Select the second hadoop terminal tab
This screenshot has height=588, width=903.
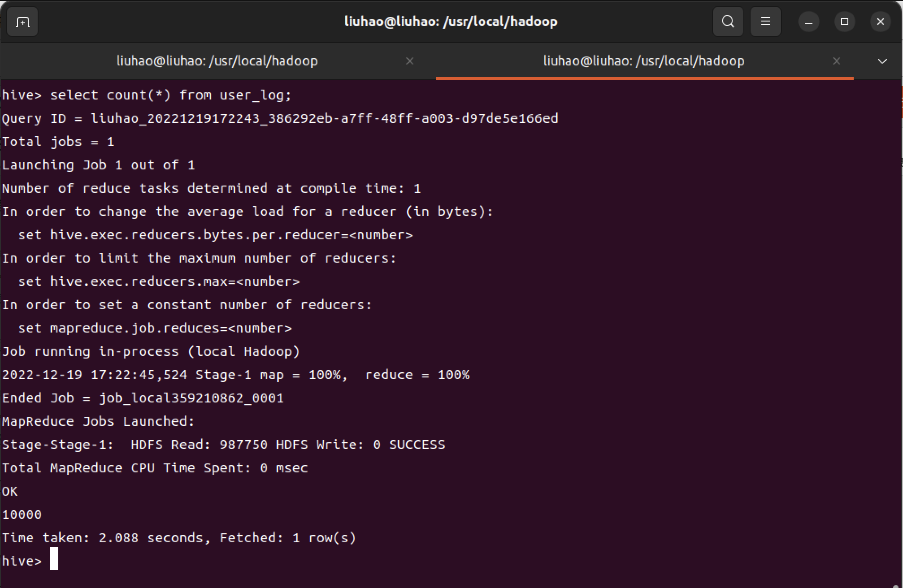tap(644, 61)
